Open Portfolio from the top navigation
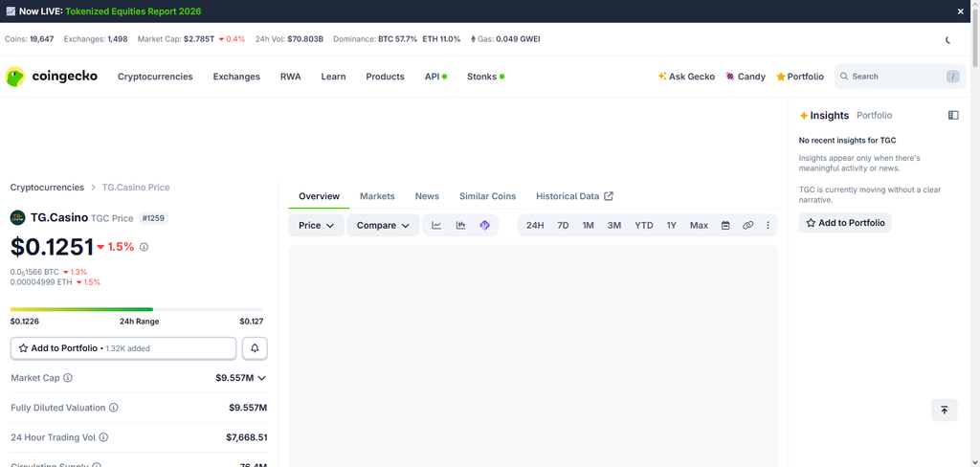980x467 pixels. tap(800, 77)
